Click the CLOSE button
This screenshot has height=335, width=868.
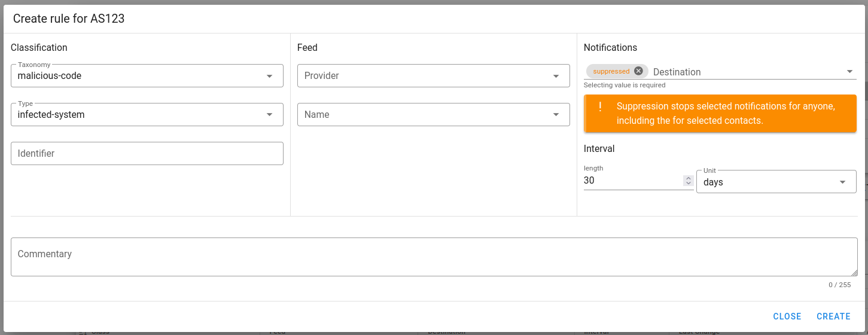(x=787, y=316)
